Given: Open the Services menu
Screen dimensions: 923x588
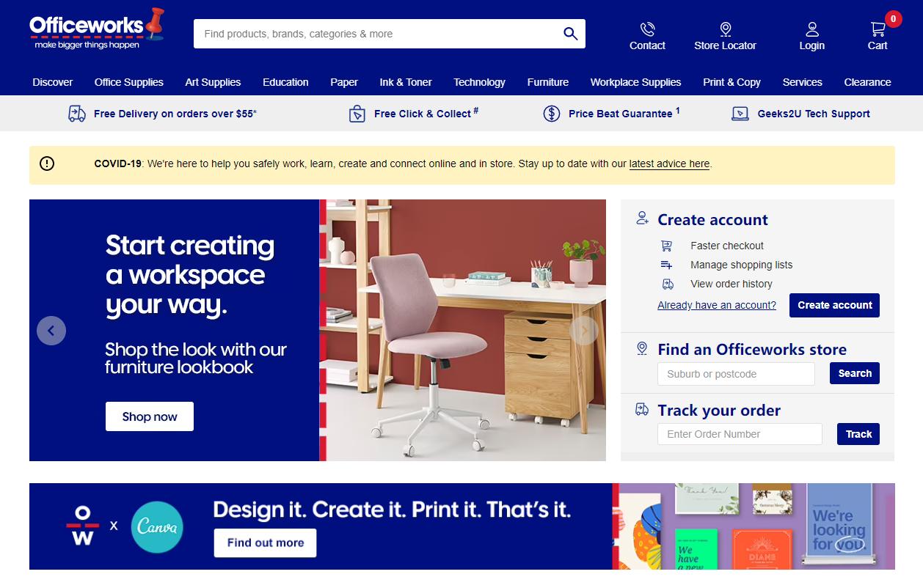Looking at the screenshot, I should 802,82.
